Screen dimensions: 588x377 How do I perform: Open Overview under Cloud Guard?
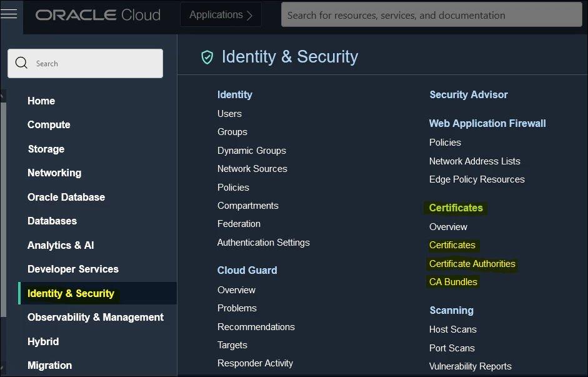236,290
